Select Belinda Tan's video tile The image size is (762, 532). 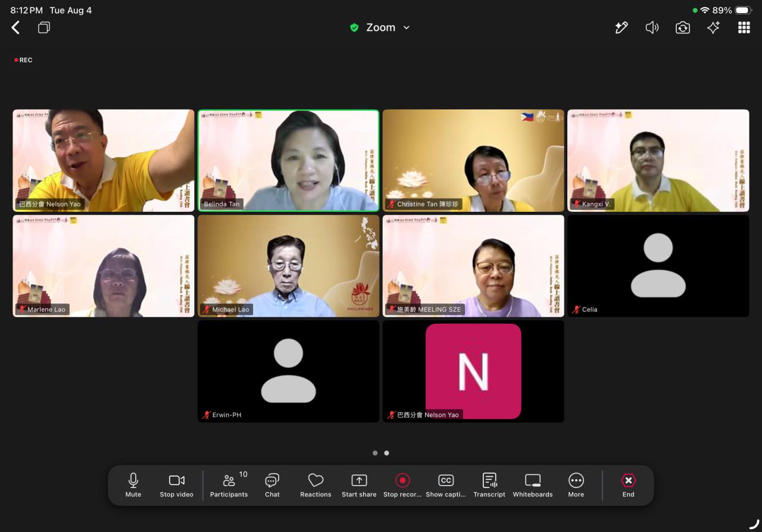[x=289, y=161]
